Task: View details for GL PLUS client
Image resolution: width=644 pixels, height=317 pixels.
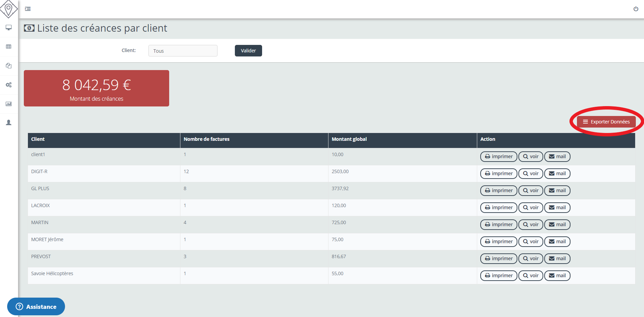Action: [531, 190]
